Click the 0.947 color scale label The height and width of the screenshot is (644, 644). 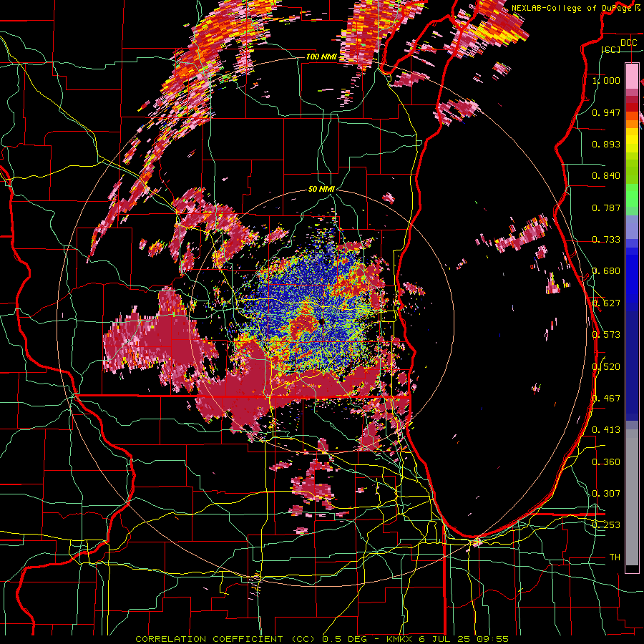point(606,112)
